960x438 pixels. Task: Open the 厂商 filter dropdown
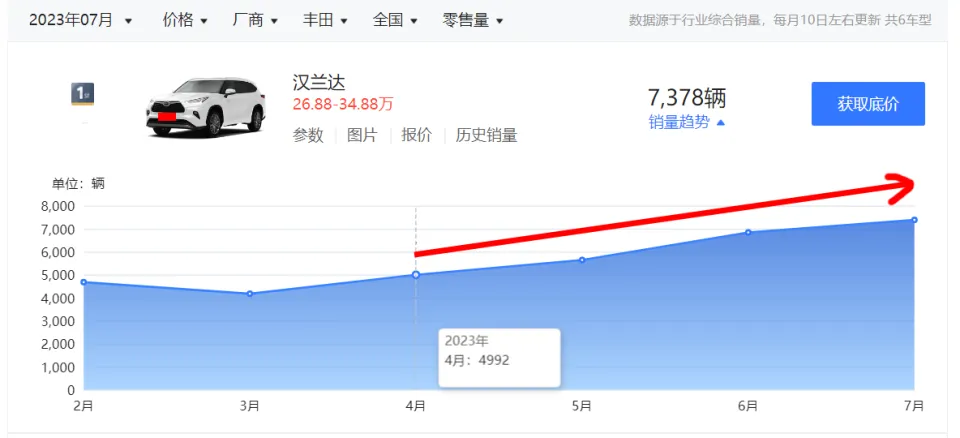(x=255, y=20)
